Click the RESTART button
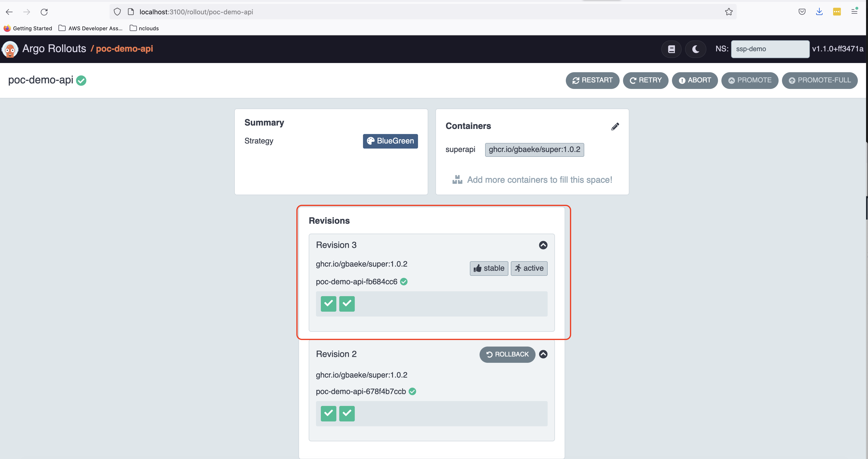 (x=592, y=80)
